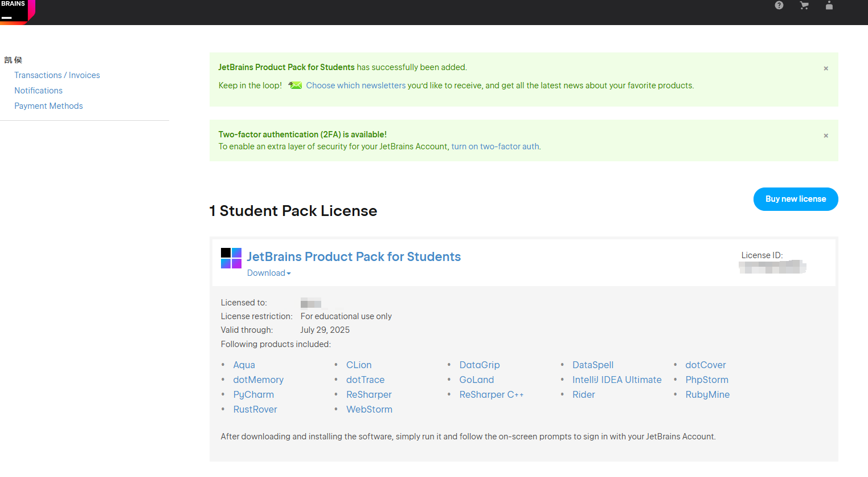
Task: Click the 'Following products included:' text
Action: click(276, 344)
